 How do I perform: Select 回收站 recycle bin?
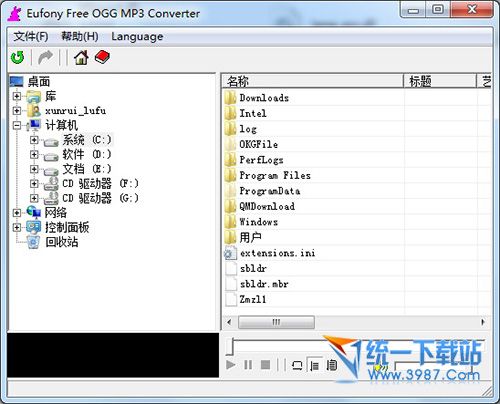(x=62, y=242)
